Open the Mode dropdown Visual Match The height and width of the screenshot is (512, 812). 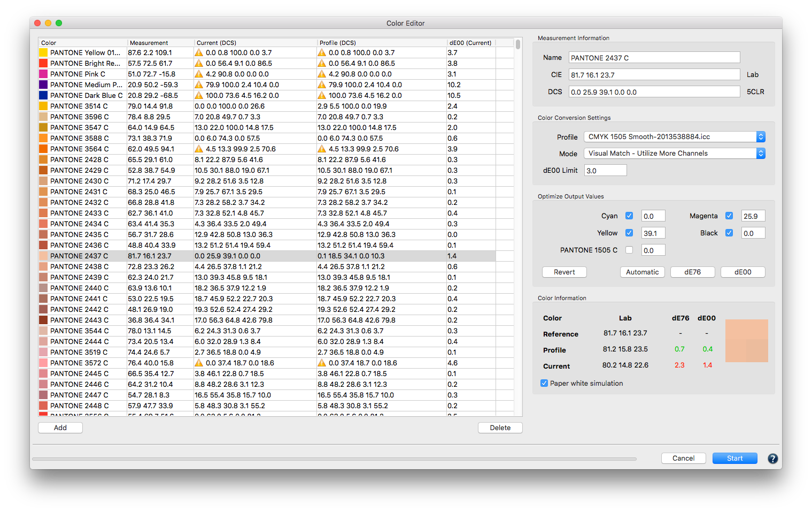coord(675,153)
